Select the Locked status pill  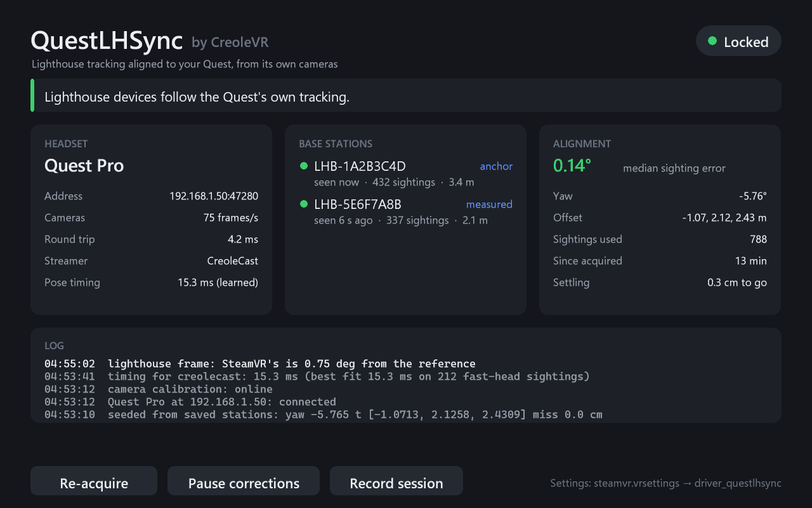coord(738,41)
